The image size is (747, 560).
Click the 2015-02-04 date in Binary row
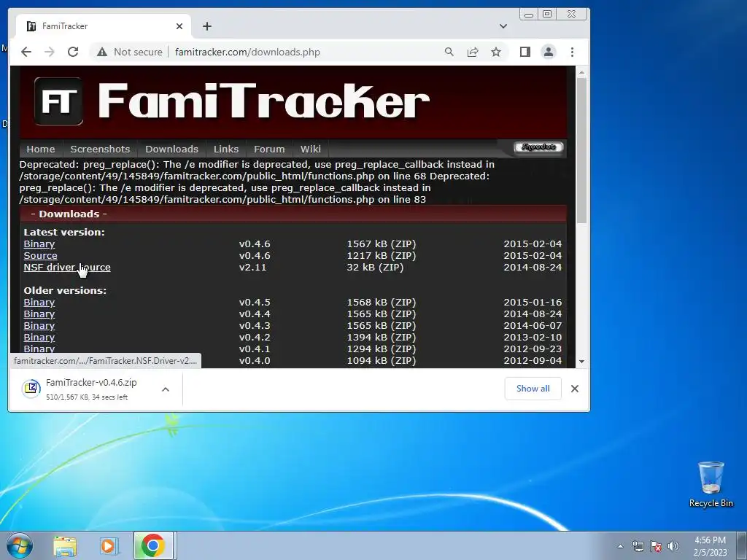[533, 244]
